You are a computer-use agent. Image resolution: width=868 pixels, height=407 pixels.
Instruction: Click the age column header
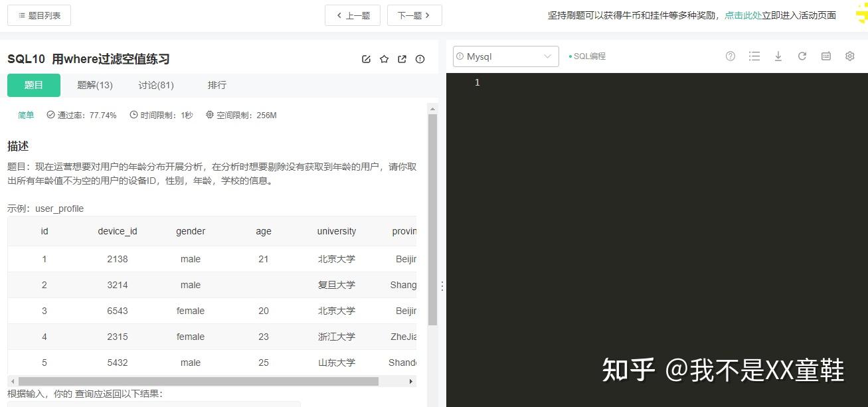tap(264, 231)
